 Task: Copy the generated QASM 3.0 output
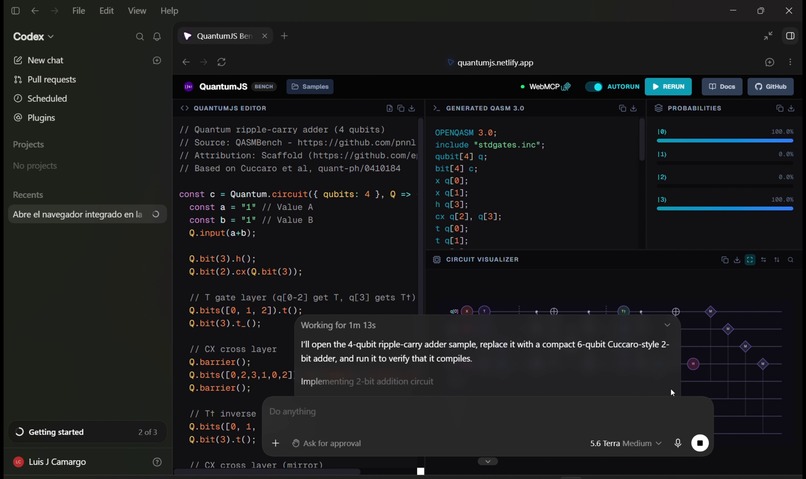(622, 108)
